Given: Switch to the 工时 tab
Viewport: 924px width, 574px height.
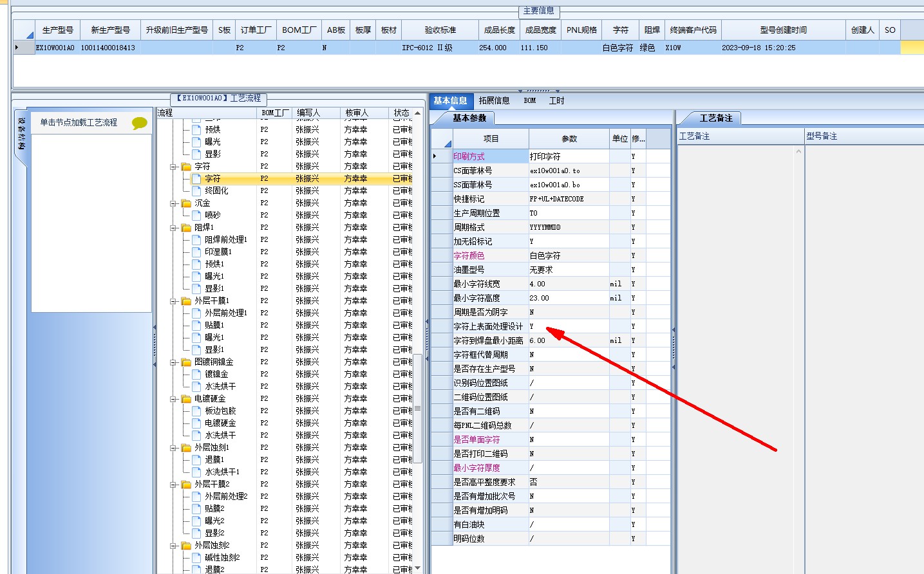Looking at the screenshot, I should coord(556,101).
